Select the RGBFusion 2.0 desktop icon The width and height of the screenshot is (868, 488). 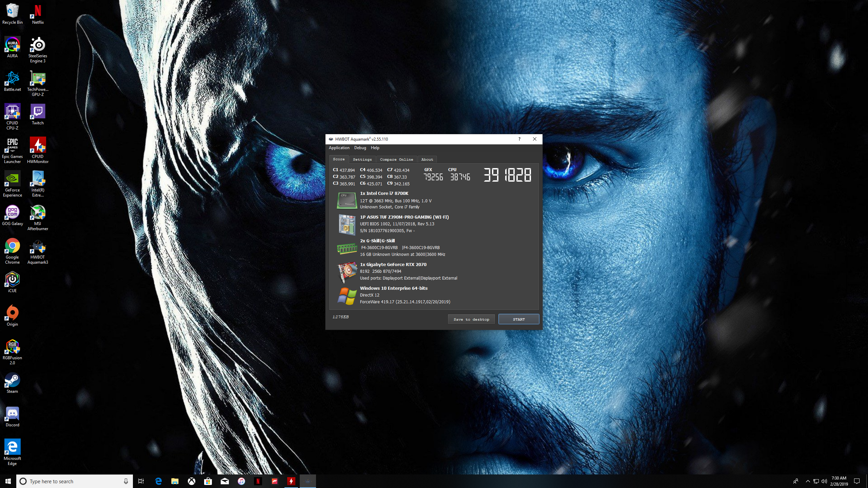[x=13, y=352]
